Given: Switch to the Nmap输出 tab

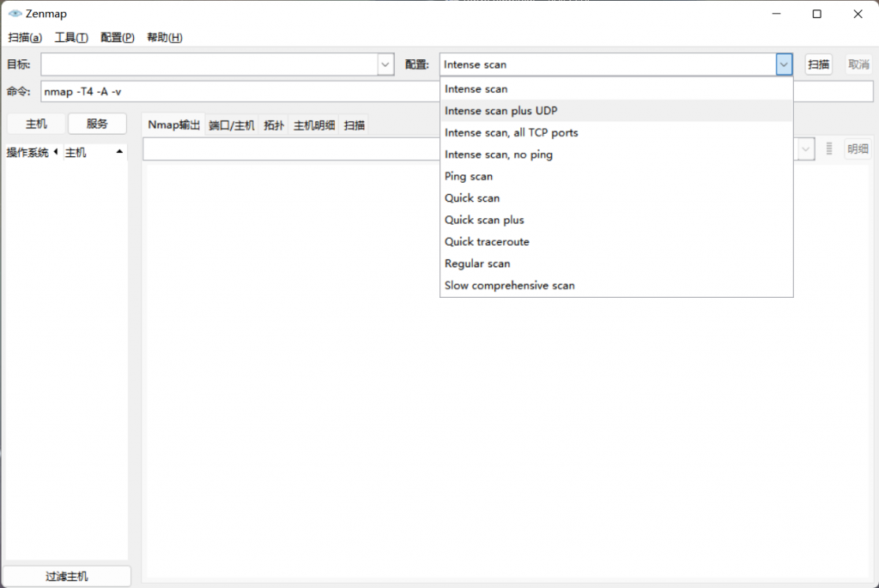Looking at the screenshot, I should point(173,125).
